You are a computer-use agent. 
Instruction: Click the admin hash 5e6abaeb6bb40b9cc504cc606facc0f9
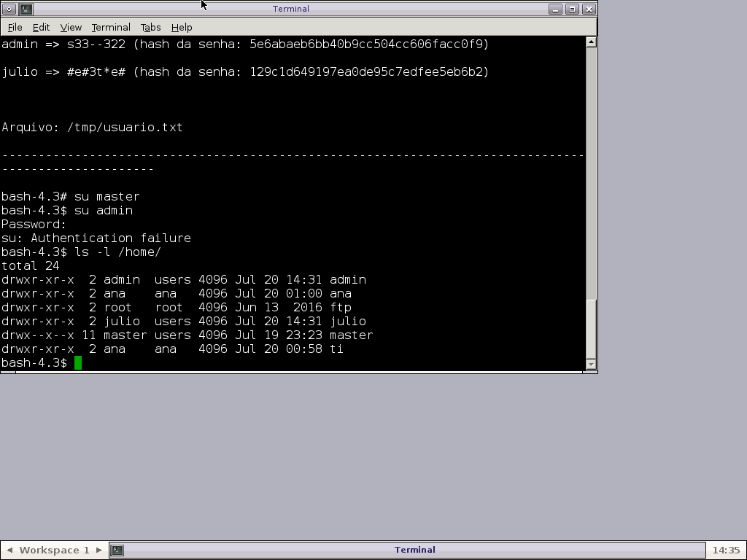pyautogui.click(x=366, y=44)
